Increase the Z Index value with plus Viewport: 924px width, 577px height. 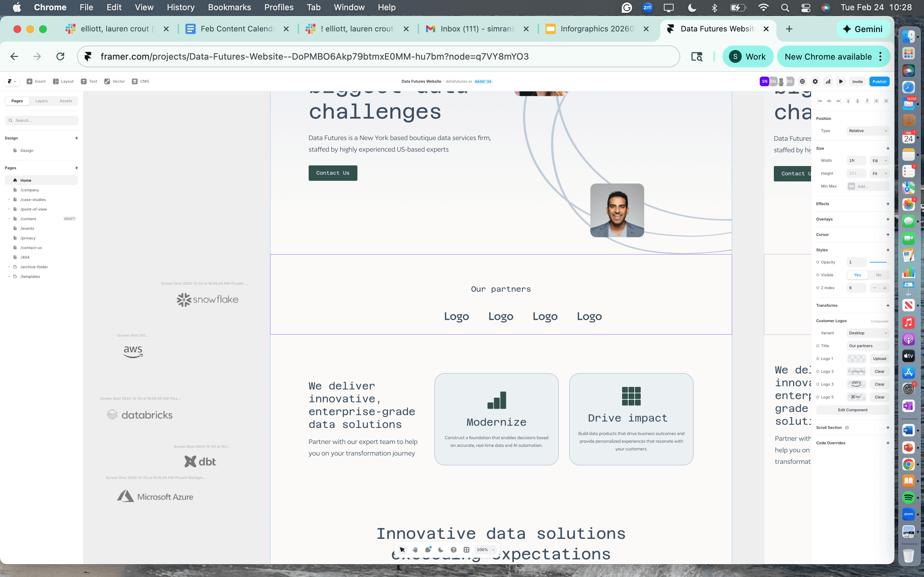pyautogui.click(x=885, y=288)
